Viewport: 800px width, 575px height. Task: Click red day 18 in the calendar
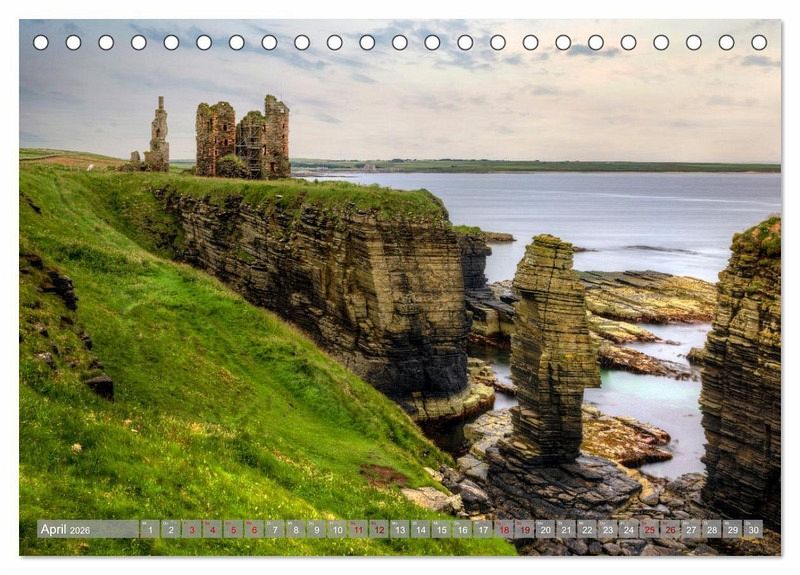click(x=504, y=529)
